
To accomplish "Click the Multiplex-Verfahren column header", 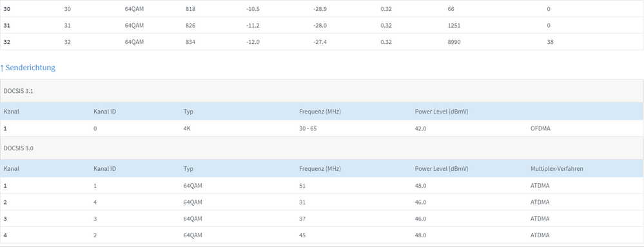I will click(x=556, y=168).
